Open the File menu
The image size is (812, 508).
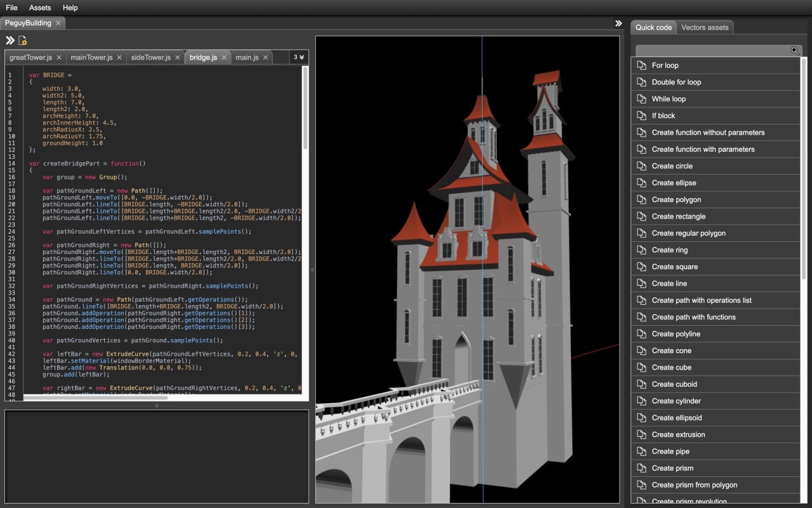coord(11,8)
